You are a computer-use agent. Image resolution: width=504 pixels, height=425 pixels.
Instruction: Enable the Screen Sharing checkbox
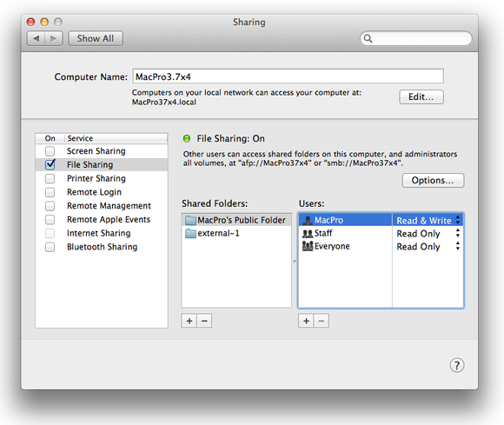coord(50,151)
